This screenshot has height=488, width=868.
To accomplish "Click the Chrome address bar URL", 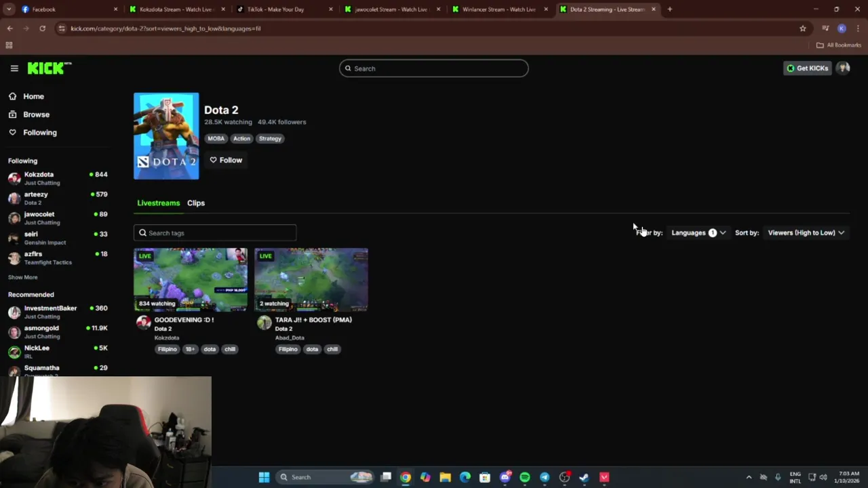I will click(x=165, y=28).
